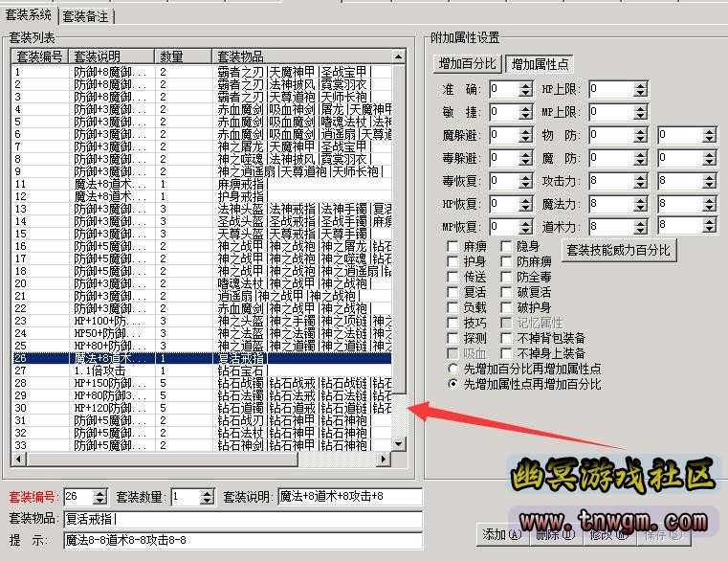Viewport: 728px width, 561px height.
Task: Select row 23 starting HP+100+防
Action: tap(201, 321)
